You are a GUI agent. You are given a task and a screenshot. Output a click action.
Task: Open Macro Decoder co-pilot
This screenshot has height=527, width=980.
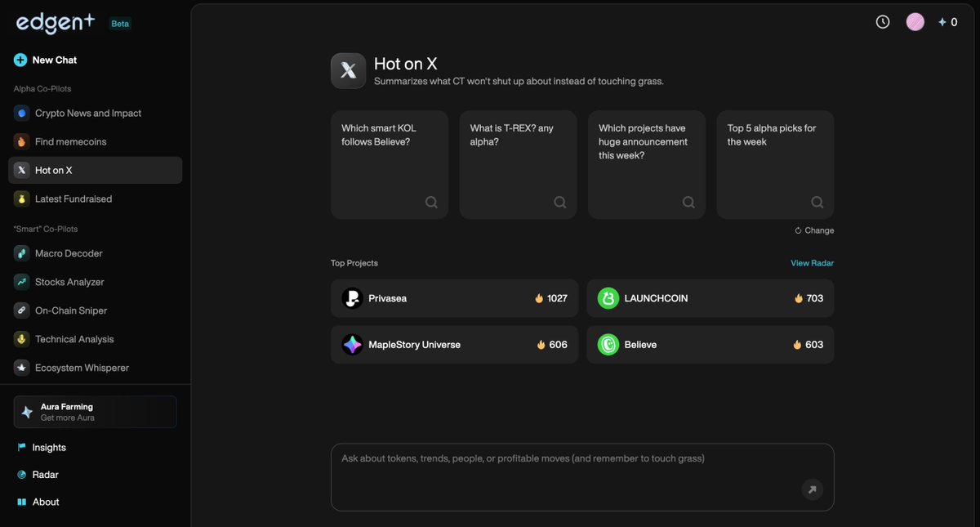[x=95, y=253]
